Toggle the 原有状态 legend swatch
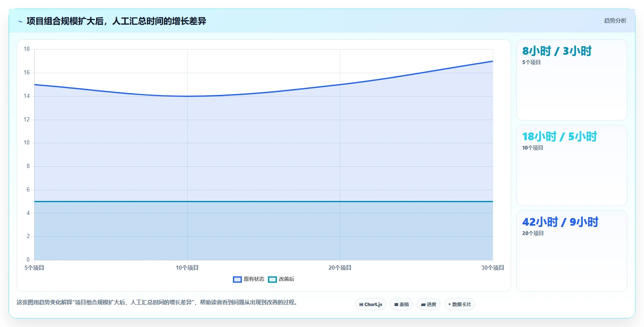 coord(237,280)
